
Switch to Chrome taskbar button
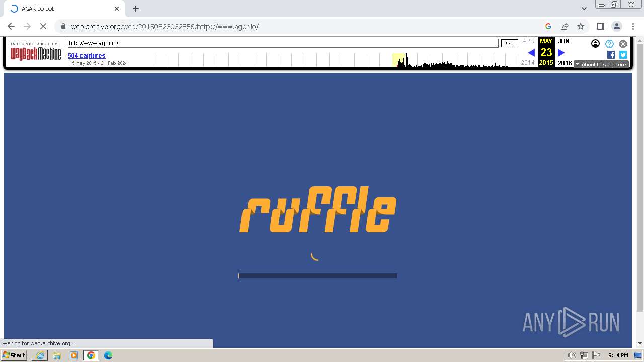pyautogui.click(x=91, y=355)
